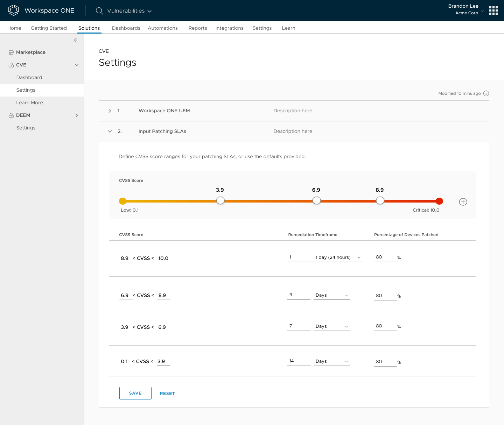The image size is (504, 425).
Task: Select the Solutions tab
Action: (x=89, y=28)
